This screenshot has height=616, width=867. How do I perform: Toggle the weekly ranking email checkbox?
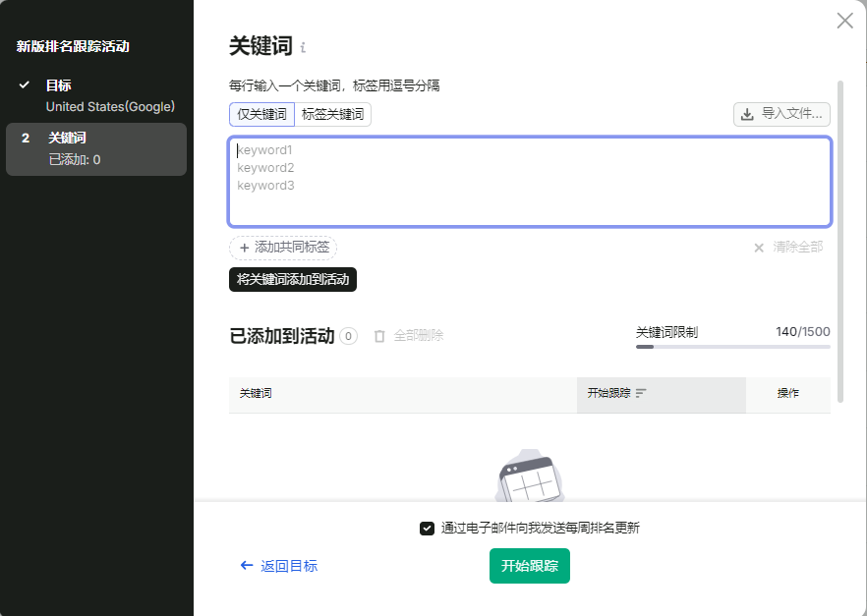pos(427,529)
